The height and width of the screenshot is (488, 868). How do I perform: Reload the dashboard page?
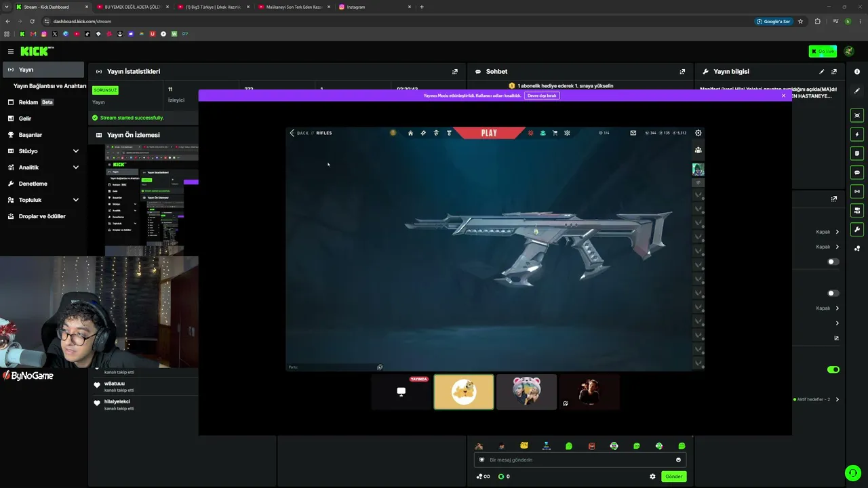pos(32,21)
